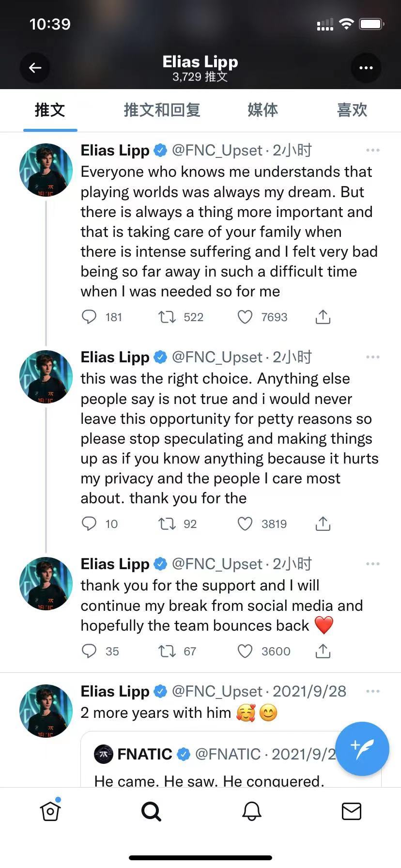The height and width of the screenshot is (868, 401).
Task: Open the profile more options button in header
Action: tap(366, 68)
